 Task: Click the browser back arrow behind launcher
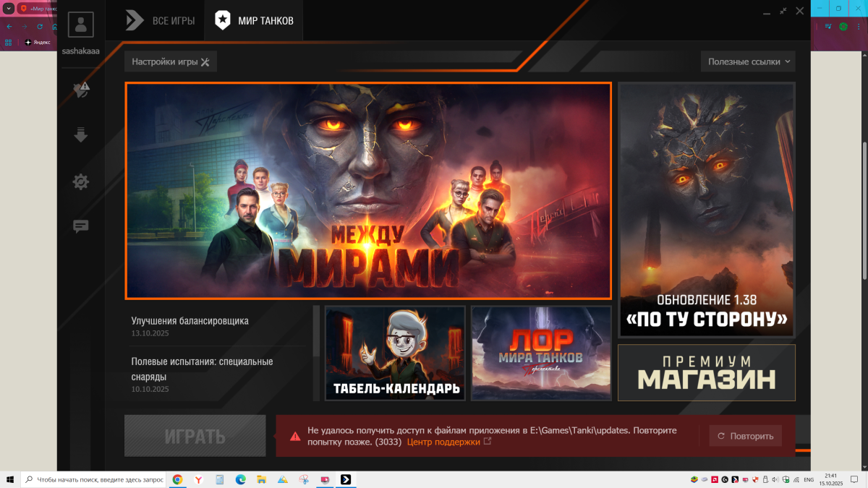(x=9, y=26)
